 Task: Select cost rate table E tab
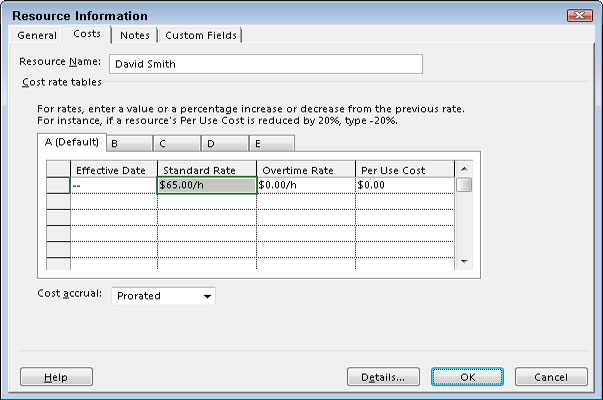(270, 143)
